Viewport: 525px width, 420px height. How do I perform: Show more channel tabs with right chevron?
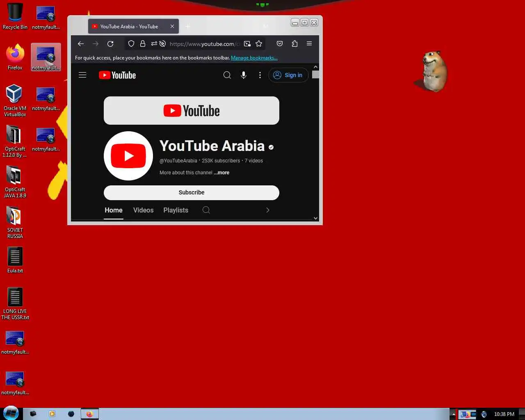click(x=268, y=210)
